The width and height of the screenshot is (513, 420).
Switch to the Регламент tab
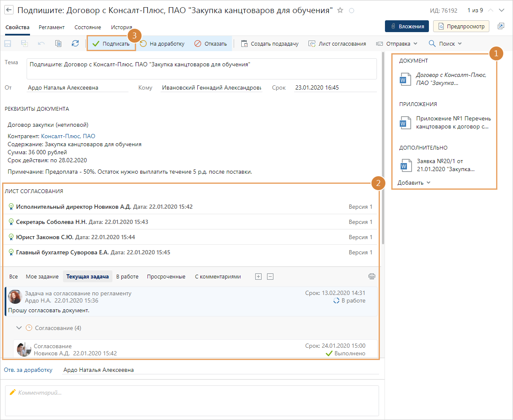tap(52, 27)
